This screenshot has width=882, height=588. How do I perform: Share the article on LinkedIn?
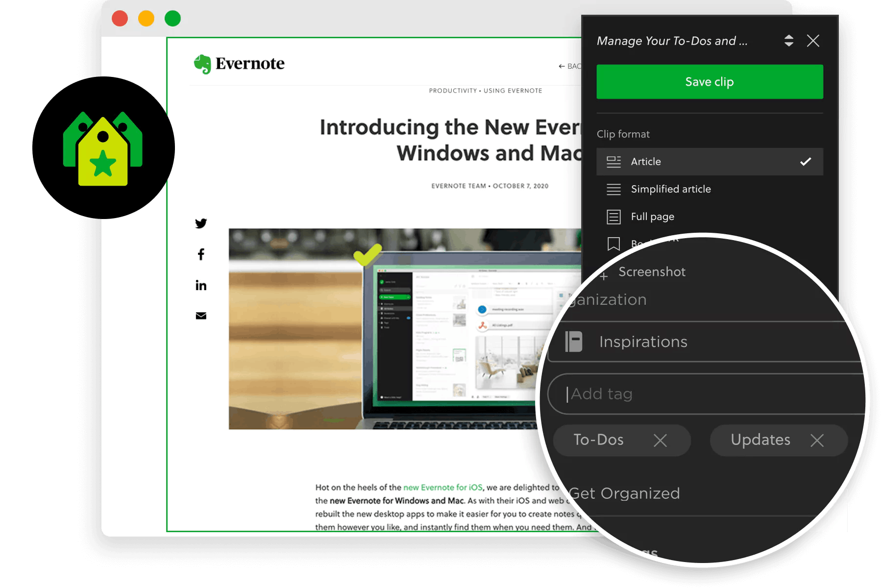201,285
